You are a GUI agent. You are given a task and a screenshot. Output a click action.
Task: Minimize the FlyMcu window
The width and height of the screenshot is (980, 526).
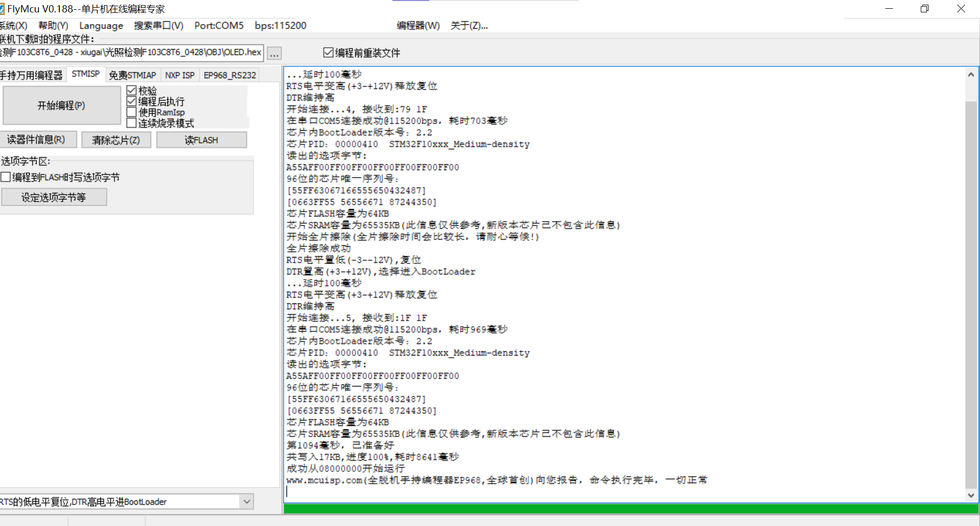(889, 9)
